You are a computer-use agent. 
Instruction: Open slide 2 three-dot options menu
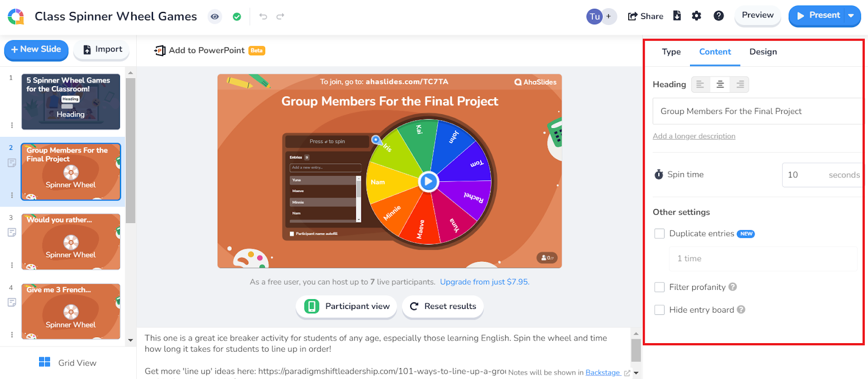(12, 195)
